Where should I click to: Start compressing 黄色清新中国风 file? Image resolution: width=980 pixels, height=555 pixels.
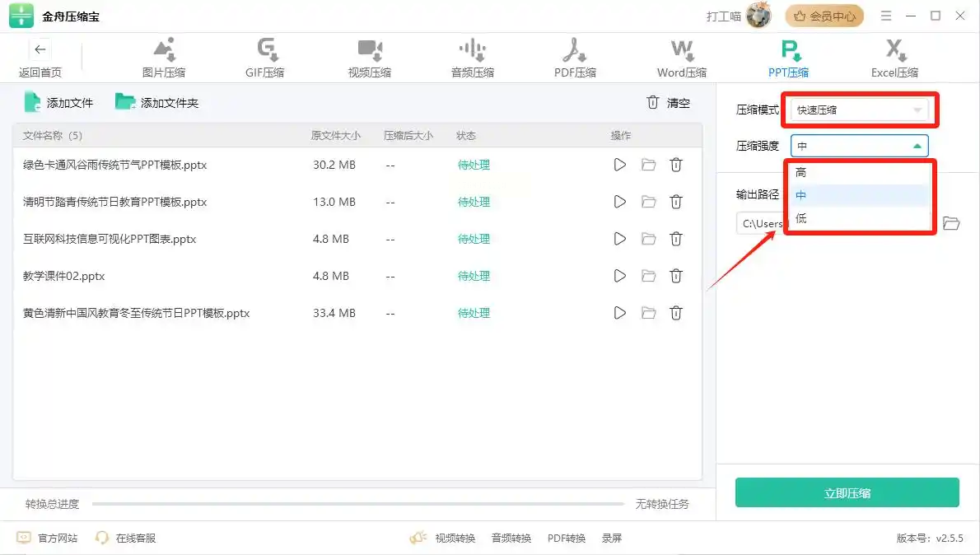619,313
